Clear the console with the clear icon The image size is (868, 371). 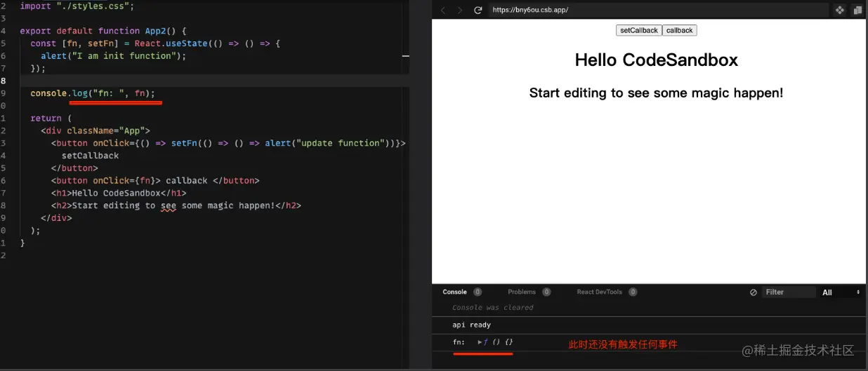[754, 292]
